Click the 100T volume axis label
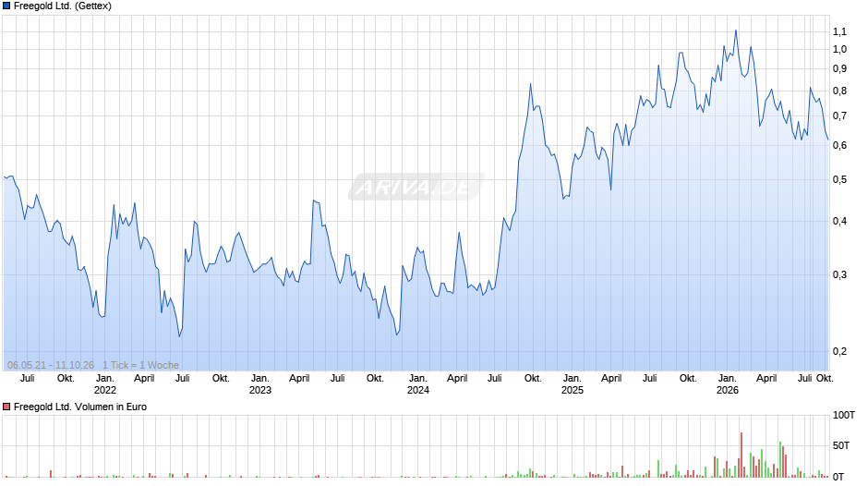The width and height of the screenshot is (868, 486). [844, 415]
